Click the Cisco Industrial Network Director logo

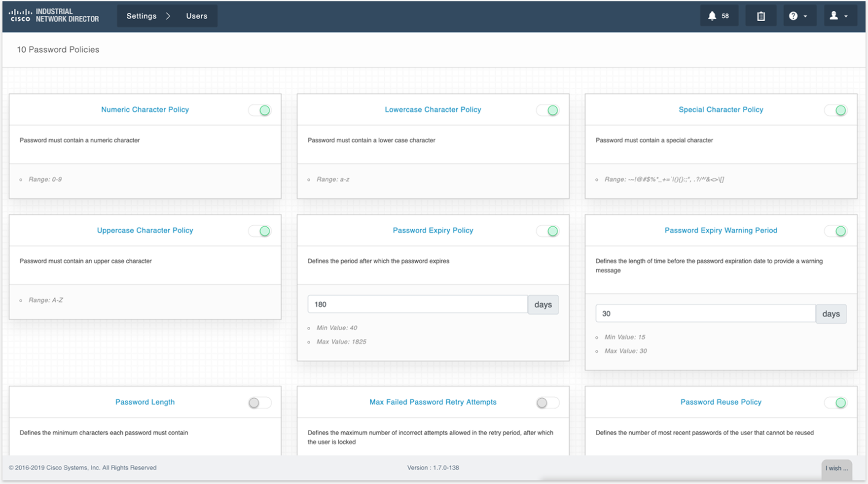click(x=54, y=15)
